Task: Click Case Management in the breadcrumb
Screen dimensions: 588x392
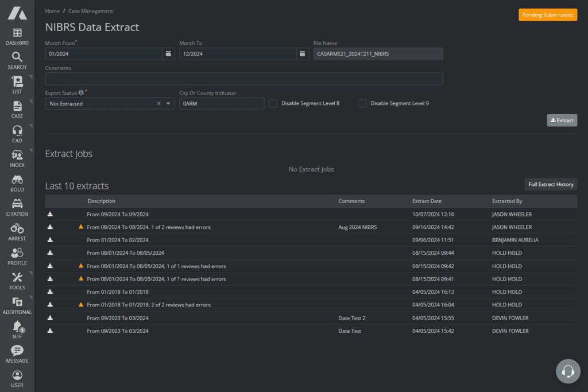Action: point(90,10)
